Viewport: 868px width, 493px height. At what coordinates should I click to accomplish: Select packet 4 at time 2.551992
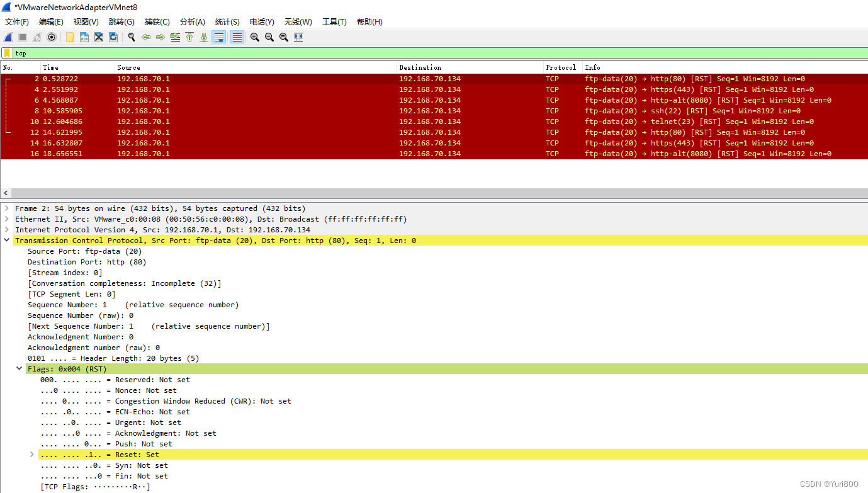click(x=434, y=89)
